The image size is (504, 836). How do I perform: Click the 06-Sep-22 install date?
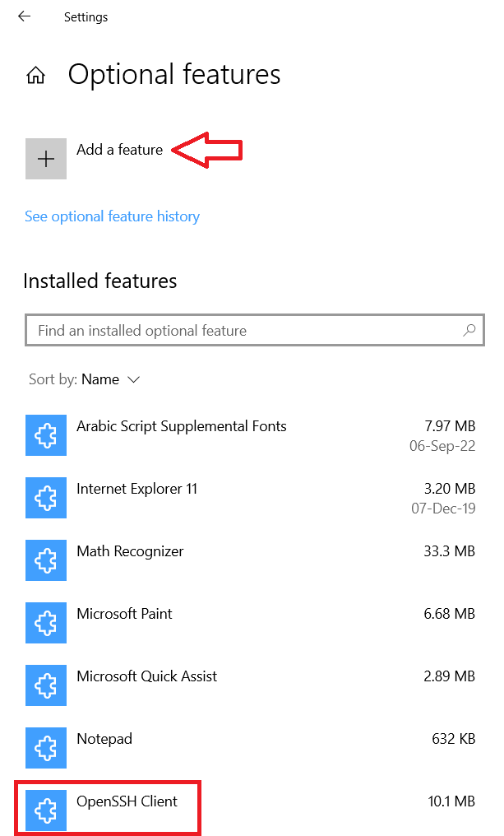(442, 446)
